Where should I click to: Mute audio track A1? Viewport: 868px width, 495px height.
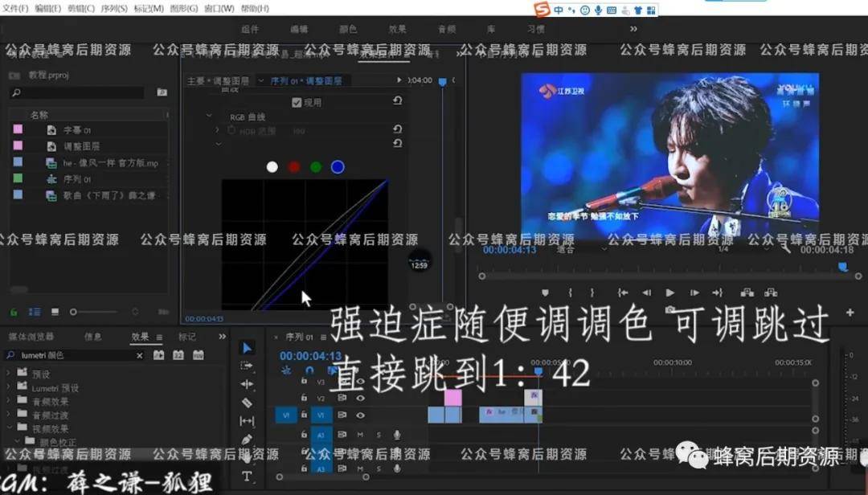[360, 435]
